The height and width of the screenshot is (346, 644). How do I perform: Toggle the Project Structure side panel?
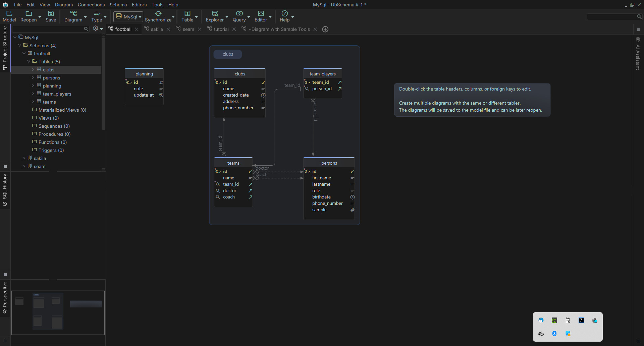point(5,48)
